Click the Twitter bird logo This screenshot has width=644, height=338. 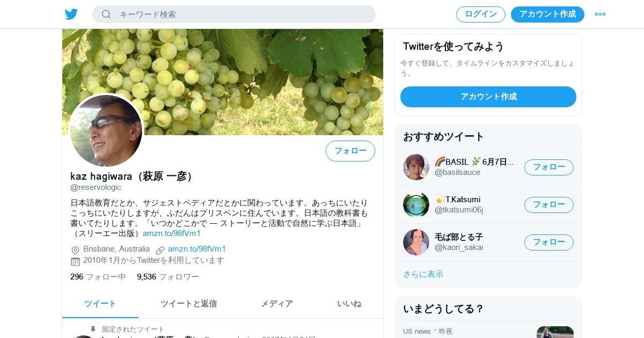(71, 14)
